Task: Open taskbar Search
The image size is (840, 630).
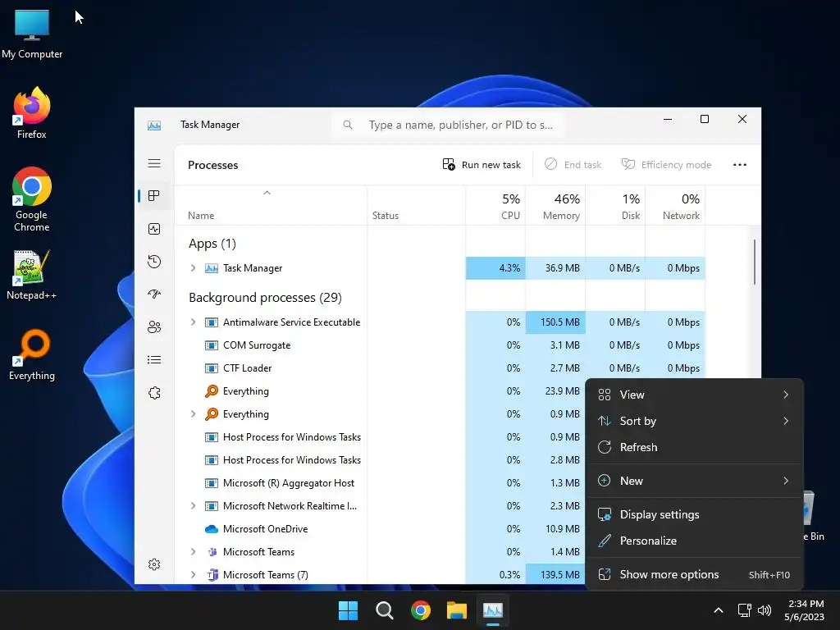Action: (x=385, y=610)
